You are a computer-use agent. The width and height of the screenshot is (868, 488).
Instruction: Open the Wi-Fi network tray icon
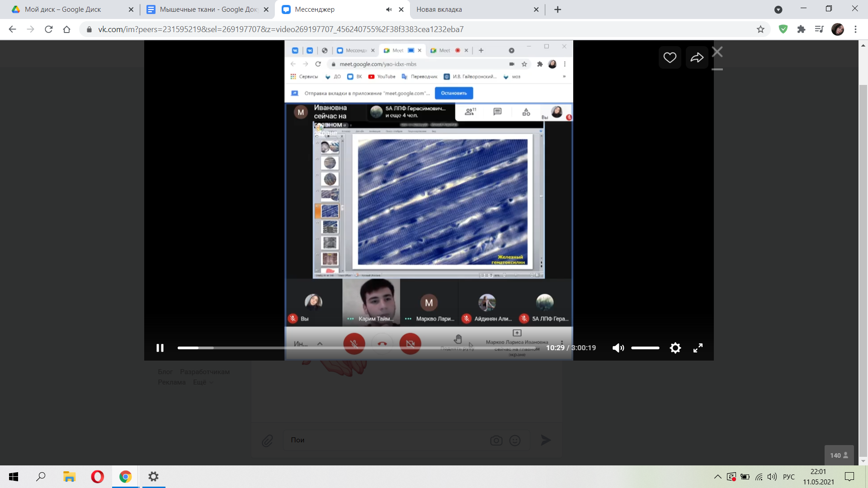click(759, 477)
